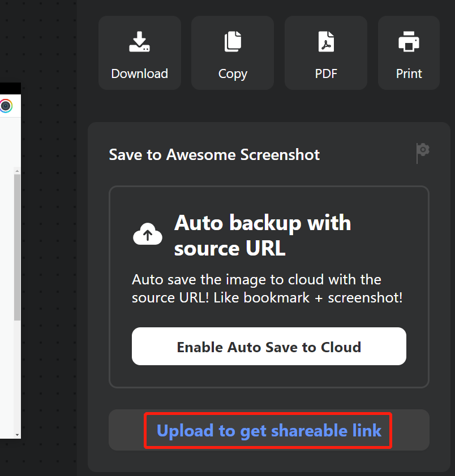This screenshot has height=476, width=455.
Task: Click the "Copy" text label
Action: (233, 75)
